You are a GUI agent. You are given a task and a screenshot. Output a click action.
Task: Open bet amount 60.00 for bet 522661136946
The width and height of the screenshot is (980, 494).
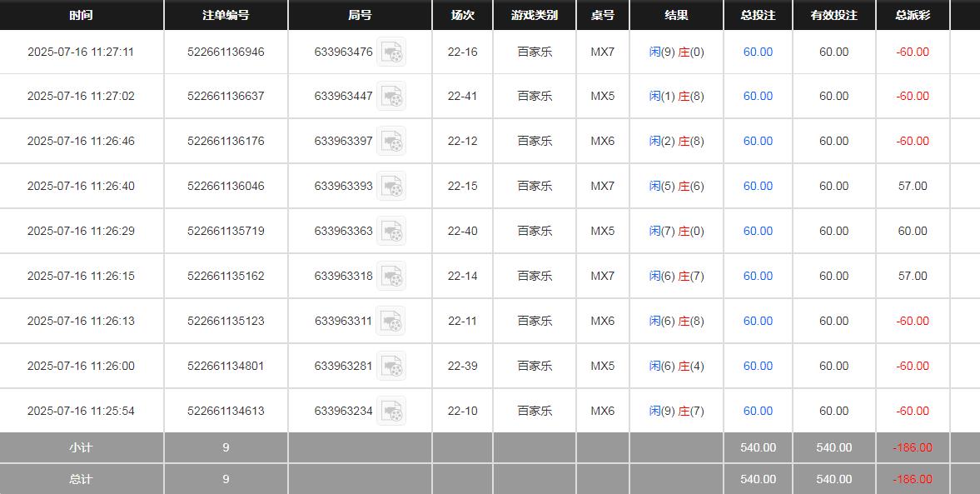click(x=757, y=52)
